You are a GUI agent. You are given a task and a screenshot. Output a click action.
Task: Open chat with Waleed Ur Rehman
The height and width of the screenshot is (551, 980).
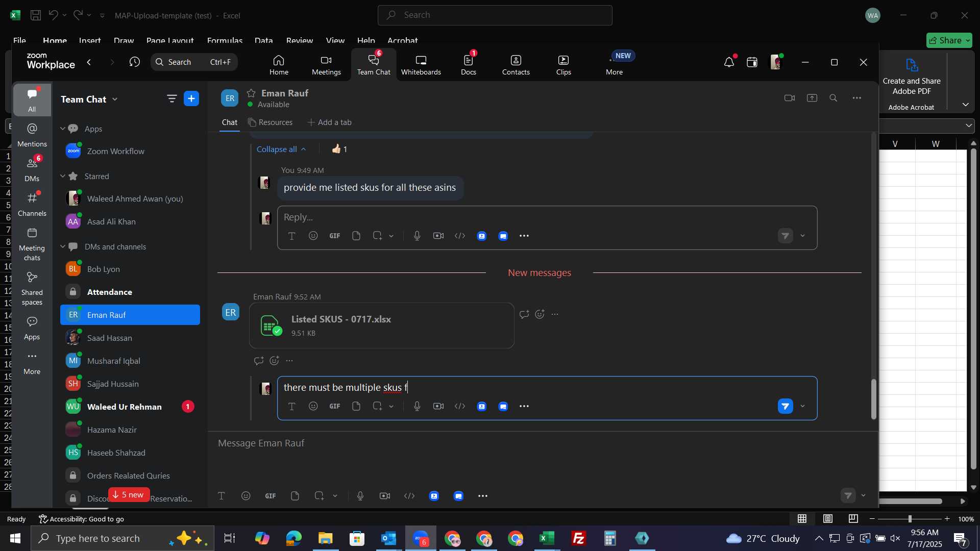130,407
